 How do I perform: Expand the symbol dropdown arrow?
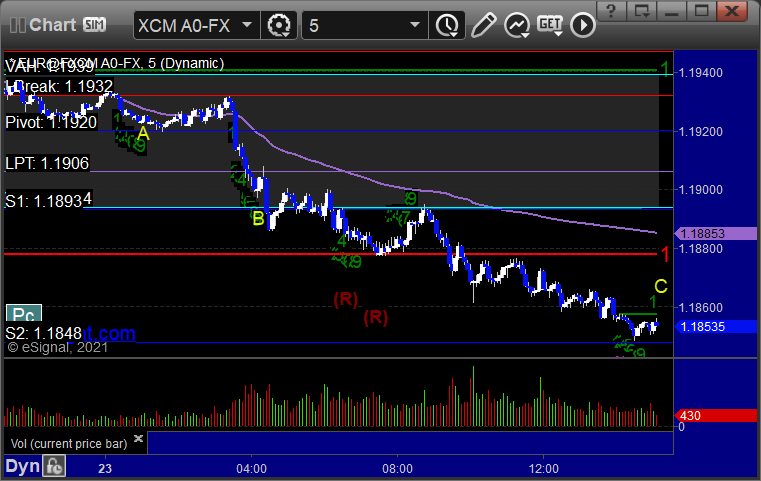coord(247,24)
